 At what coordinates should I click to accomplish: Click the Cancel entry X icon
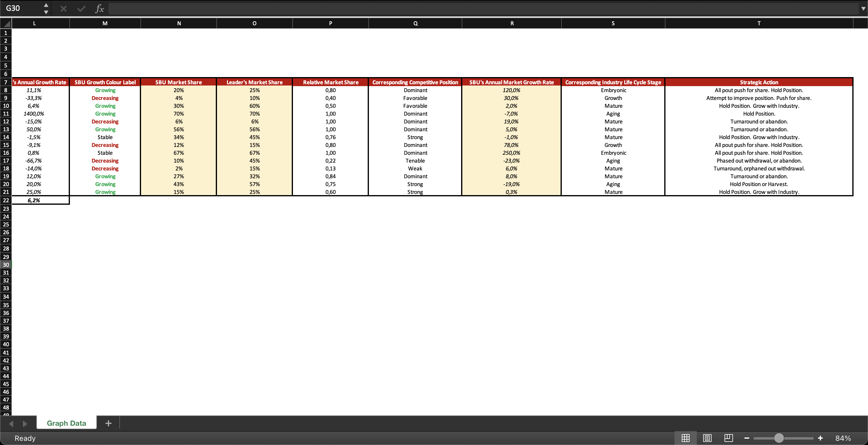click(63, 9)
